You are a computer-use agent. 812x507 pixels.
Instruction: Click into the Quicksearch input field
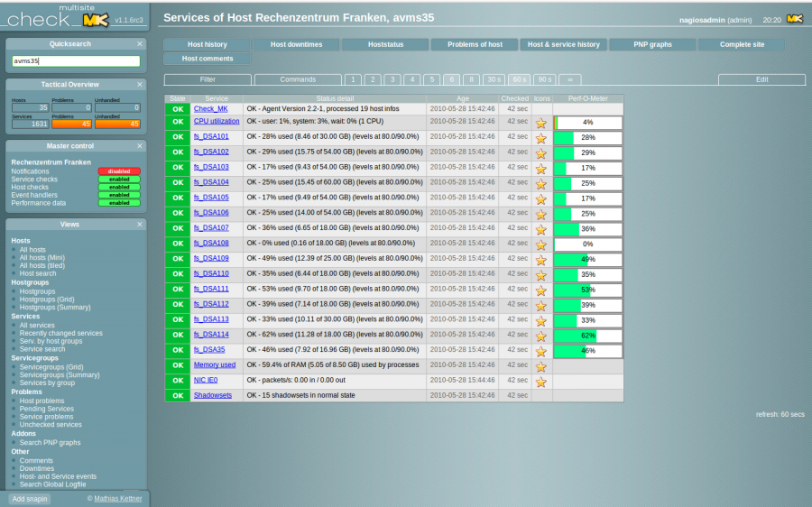[76, 61]
